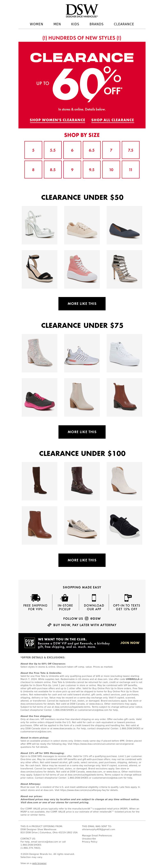Image resolution: width=164 pixels, height=868 pixels.
Task: Open the Instagram icon beside @DSW
Action: [x=86, y=618]
